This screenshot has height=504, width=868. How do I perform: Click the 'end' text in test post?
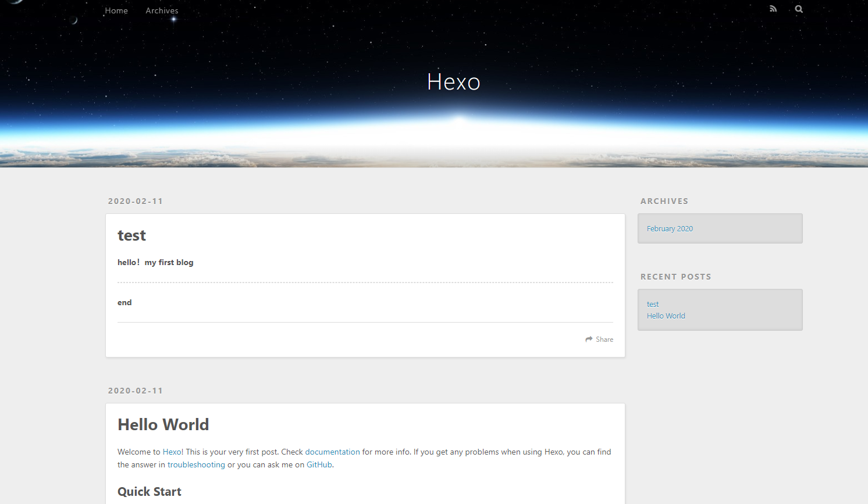124,302
